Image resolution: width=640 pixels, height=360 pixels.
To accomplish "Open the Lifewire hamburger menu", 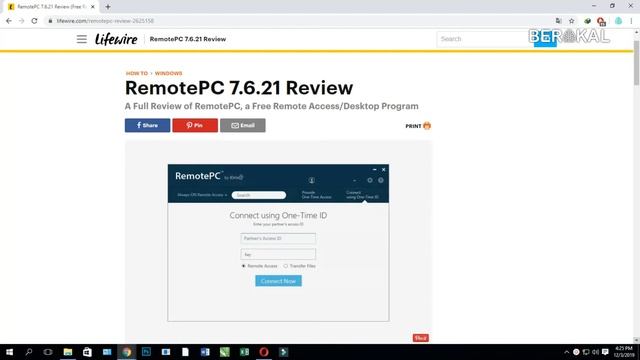I will point(82,39).
